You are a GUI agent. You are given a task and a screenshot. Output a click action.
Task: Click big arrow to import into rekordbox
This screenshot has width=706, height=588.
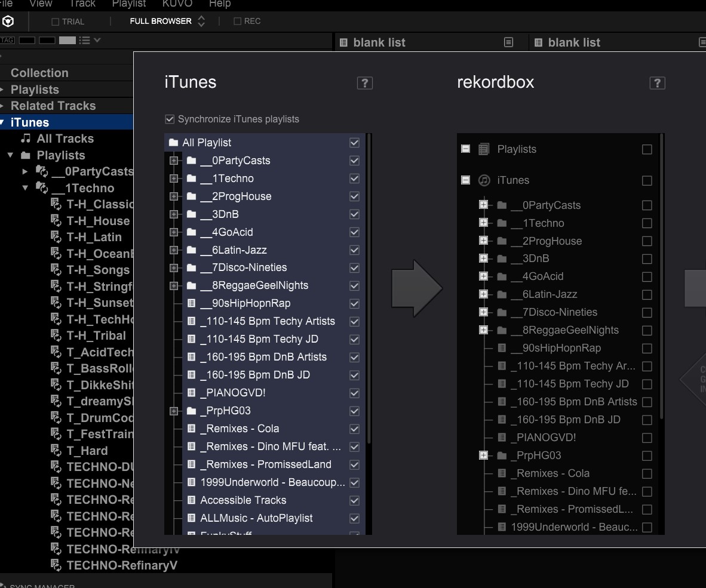[x=417, y=288]
